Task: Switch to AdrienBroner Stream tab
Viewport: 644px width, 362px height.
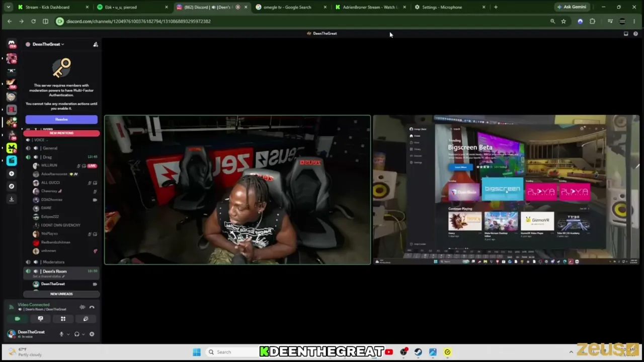Action: (371, 7)
